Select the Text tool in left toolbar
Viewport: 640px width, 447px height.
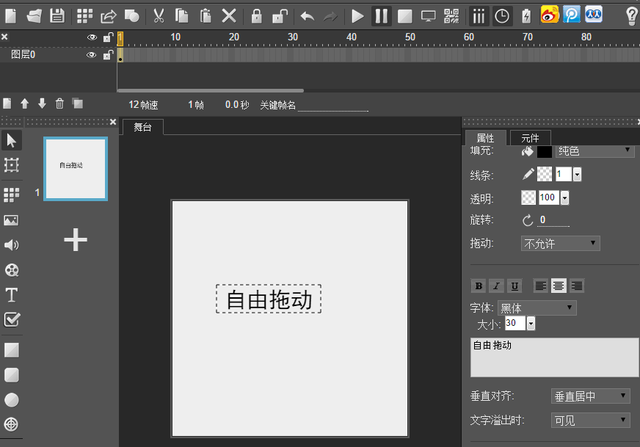[12, 295]
